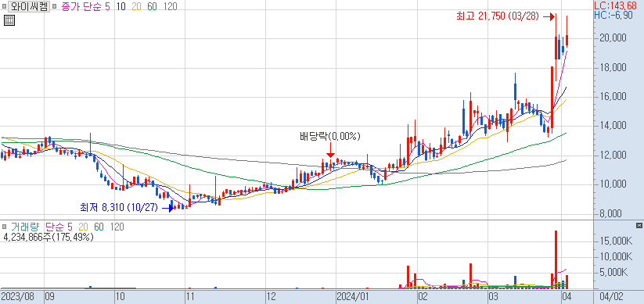
Task: Click the 12 month label on date axis
Action: 271,296
